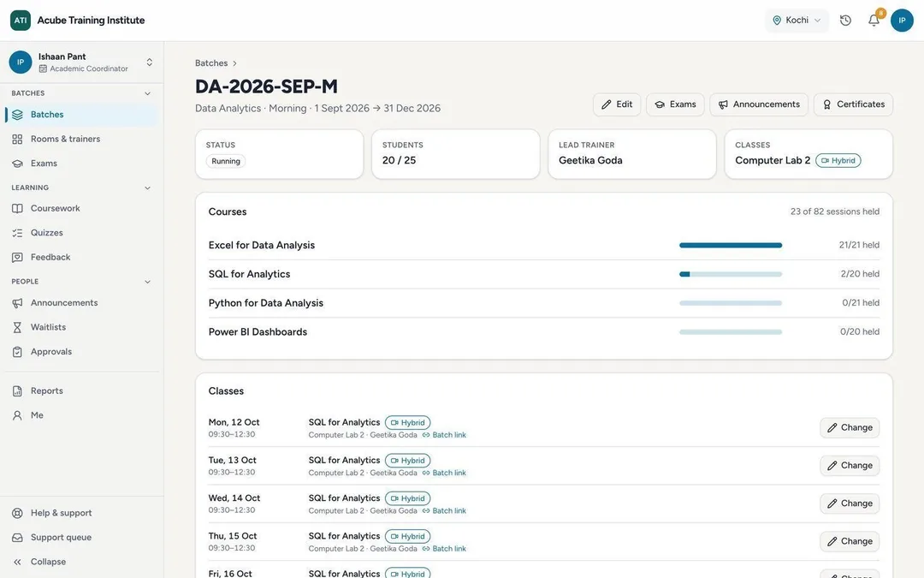Click the Hybrid badge in Classes card
Screen dimensions: 924x578
click(838, 160)
